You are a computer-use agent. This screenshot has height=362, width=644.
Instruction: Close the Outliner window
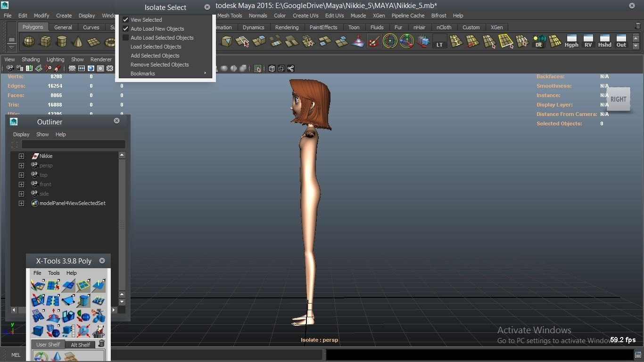[116, 121]
